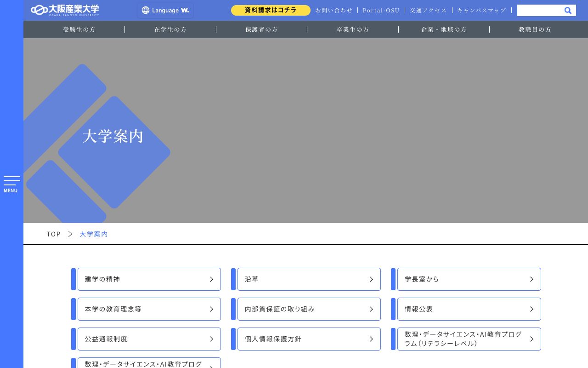Click the arrow icon on 学長室から card
Viewport: 588px width, 368px height.
(531, 279)
